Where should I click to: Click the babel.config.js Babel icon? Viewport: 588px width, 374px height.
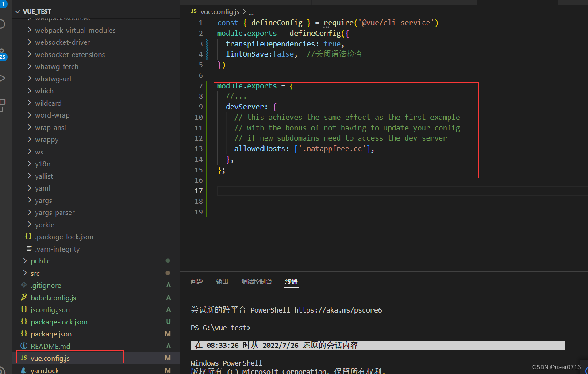click(x=23, y=297)
